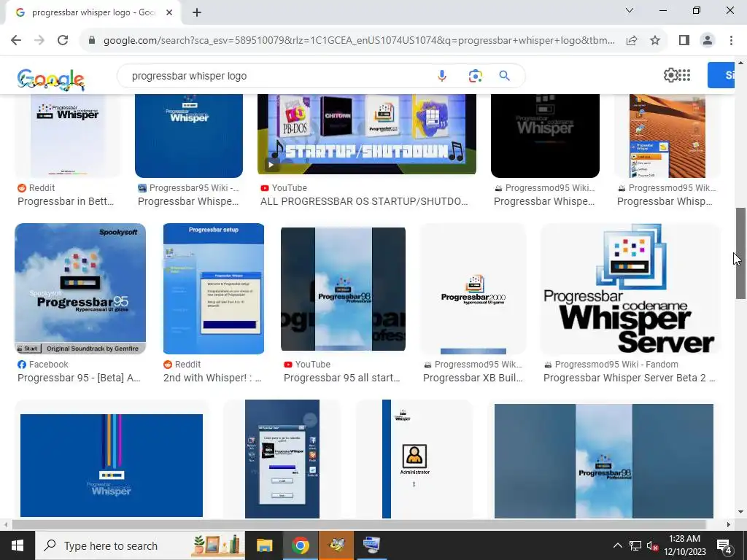Open a new browser tab

point(197,12)
